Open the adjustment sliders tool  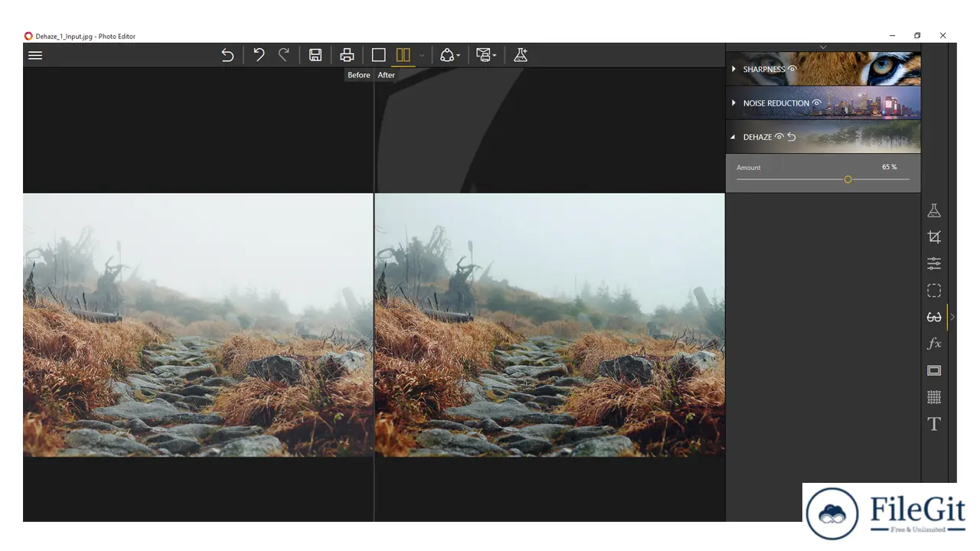point(934,263)
